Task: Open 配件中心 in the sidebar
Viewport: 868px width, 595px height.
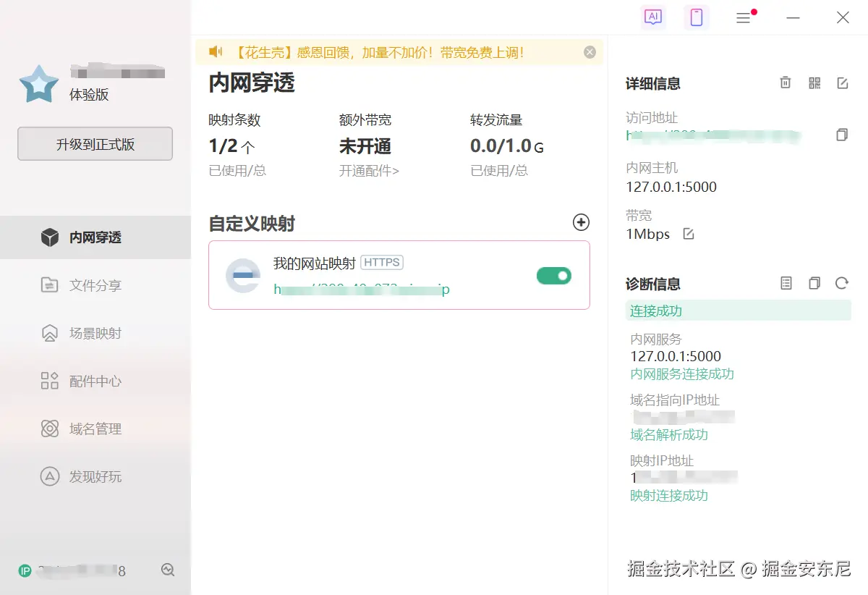Action: tap(95, 381)
